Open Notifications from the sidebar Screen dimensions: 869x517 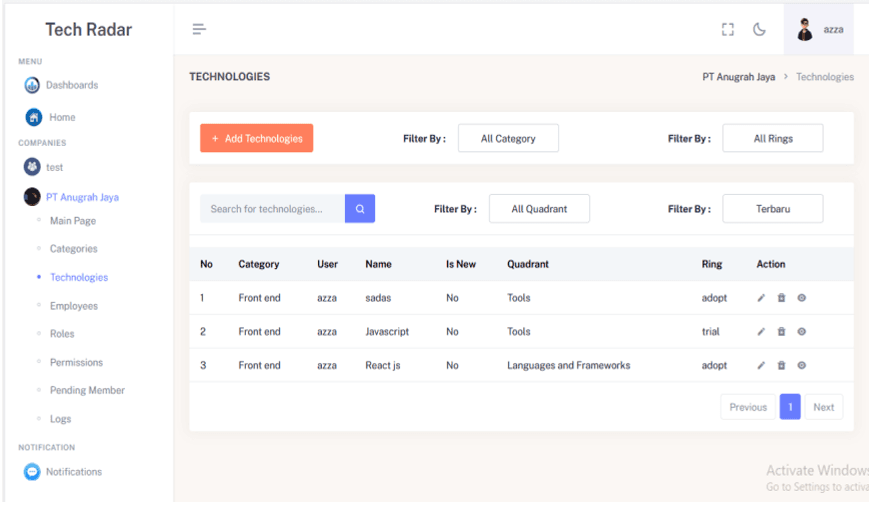coord(74,472)
